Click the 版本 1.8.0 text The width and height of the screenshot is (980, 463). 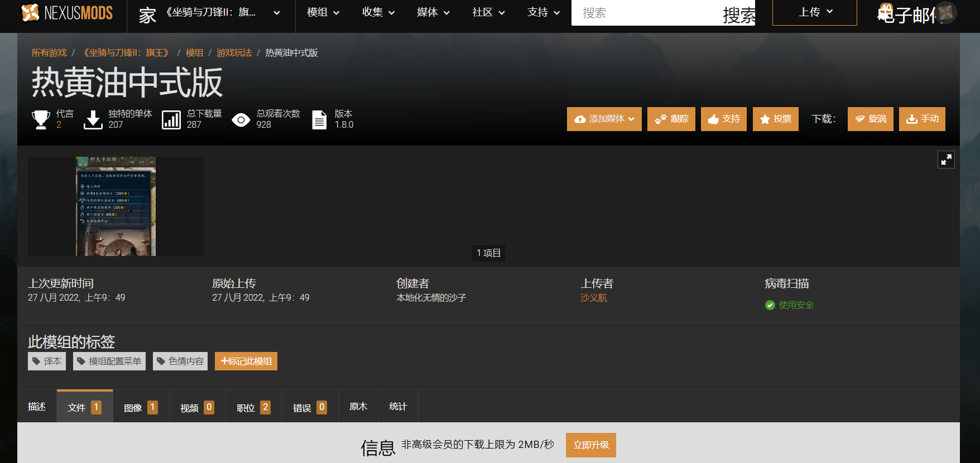344,119
